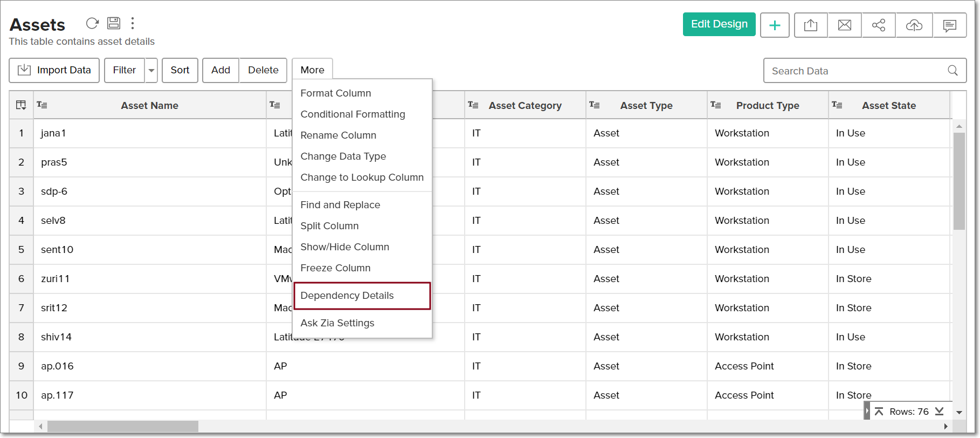Choose Conditional Formatting menu item

353,114
